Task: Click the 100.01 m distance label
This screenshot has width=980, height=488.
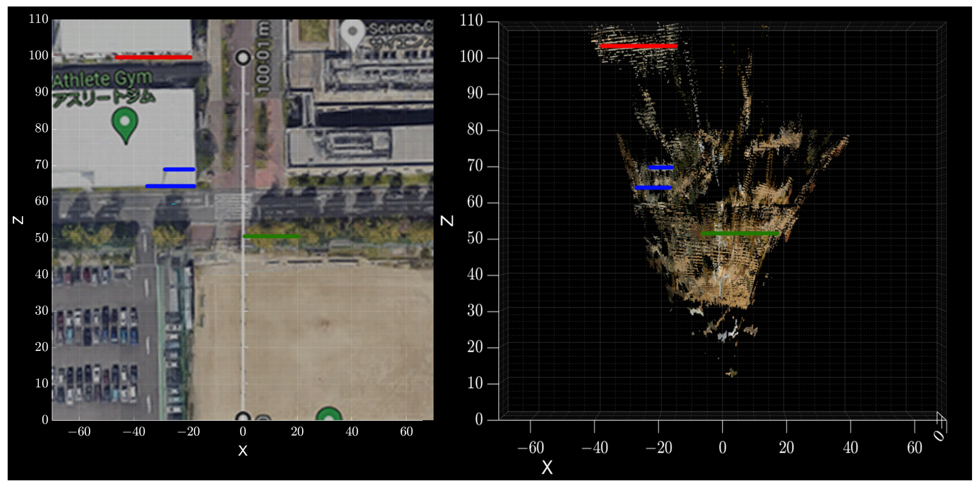Action: coord(263,57)
